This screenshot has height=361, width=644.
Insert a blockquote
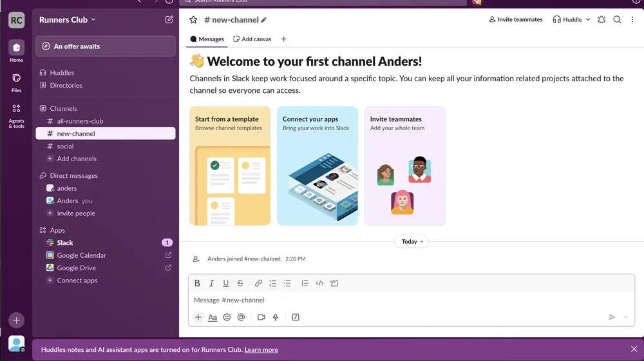coord(305,283)
